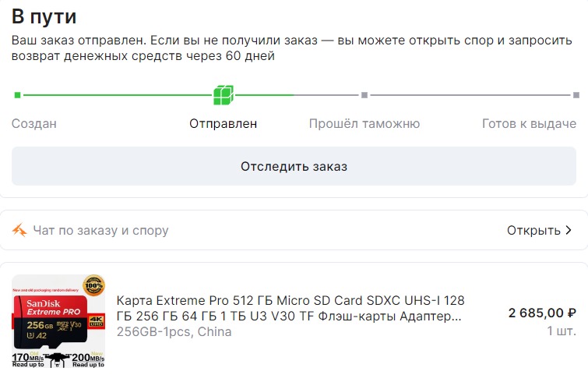Click the 1 шт. quantity label

(x=561, y=331)
